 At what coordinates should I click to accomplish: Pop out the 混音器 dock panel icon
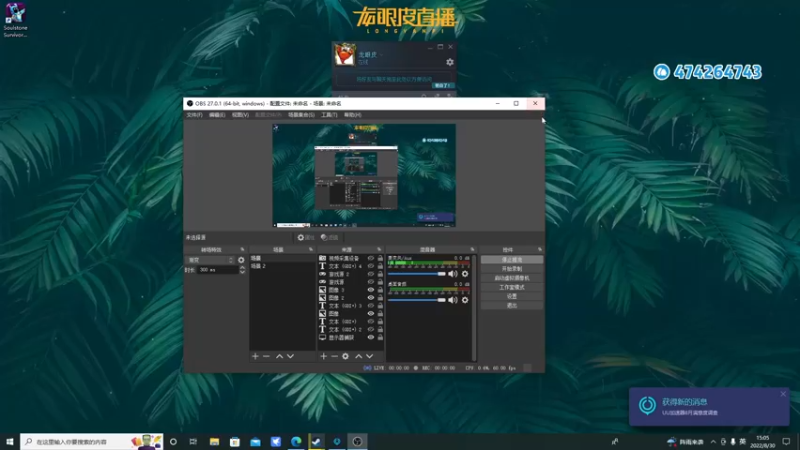[x=472, y=249]
